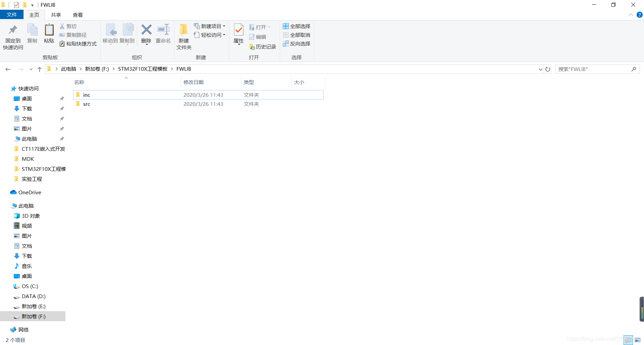The image size is (644, 345).
Task: Switch to large icons view layout
Action: coord(638,340)
